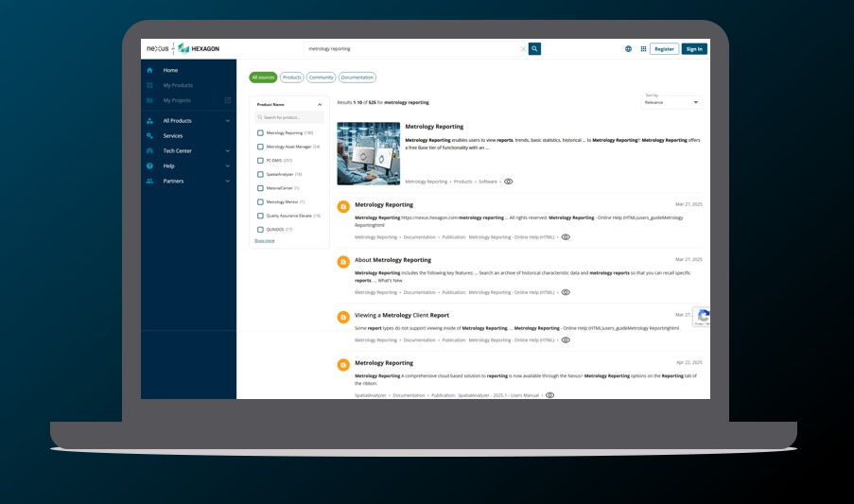Click the Services gears icon
Image resolution: width=854 pixels, height=504 pixels.
point(149,136)
